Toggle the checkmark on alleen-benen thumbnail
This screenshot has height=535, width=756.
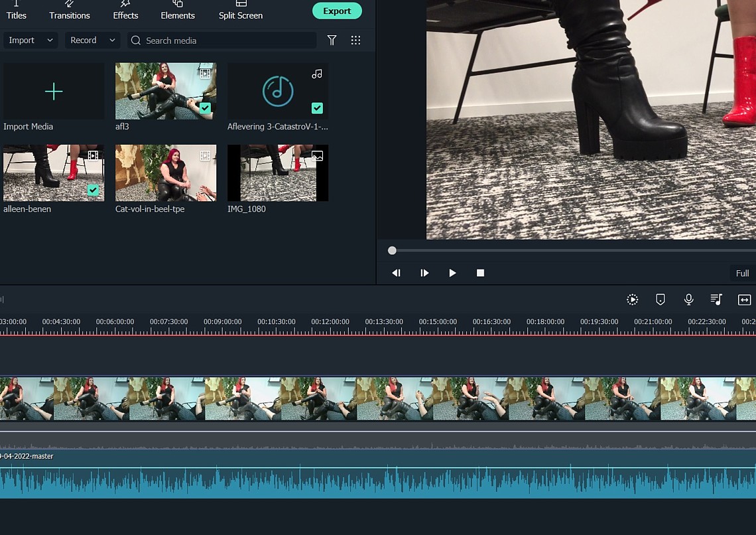(93, 191)
